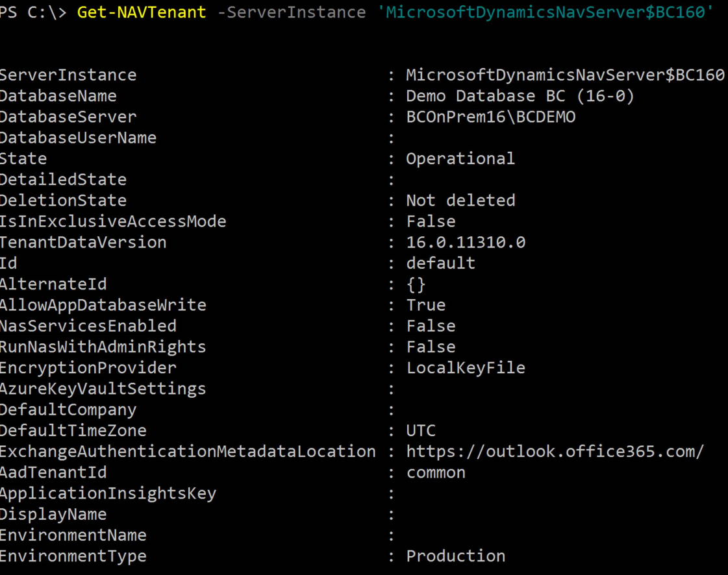Click the PS C:\> prompt
The width and height of the screenshot is (728, 575).
33,12
